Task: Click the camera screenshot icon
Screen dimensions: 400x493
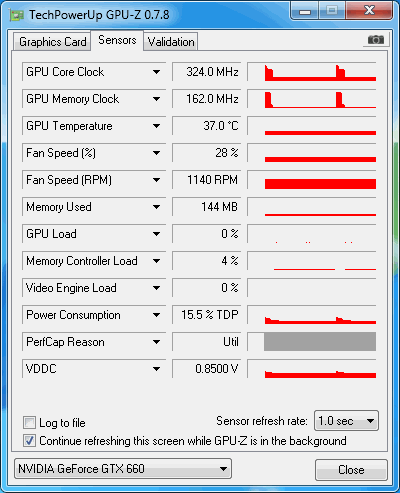Action: coord(376,40)
